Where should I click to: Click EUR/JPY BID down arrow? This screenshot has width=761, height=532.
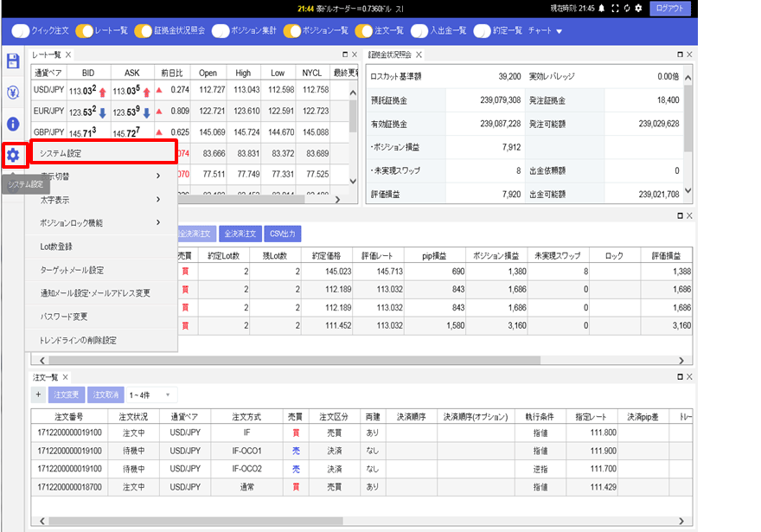pos(102,113)
